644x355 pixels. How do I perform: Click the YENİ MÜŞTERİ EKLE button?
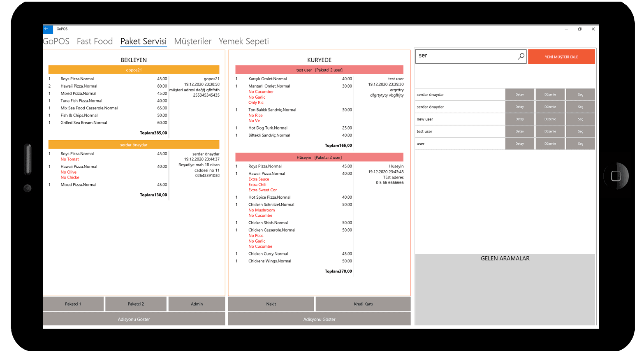tap(561, 57)
